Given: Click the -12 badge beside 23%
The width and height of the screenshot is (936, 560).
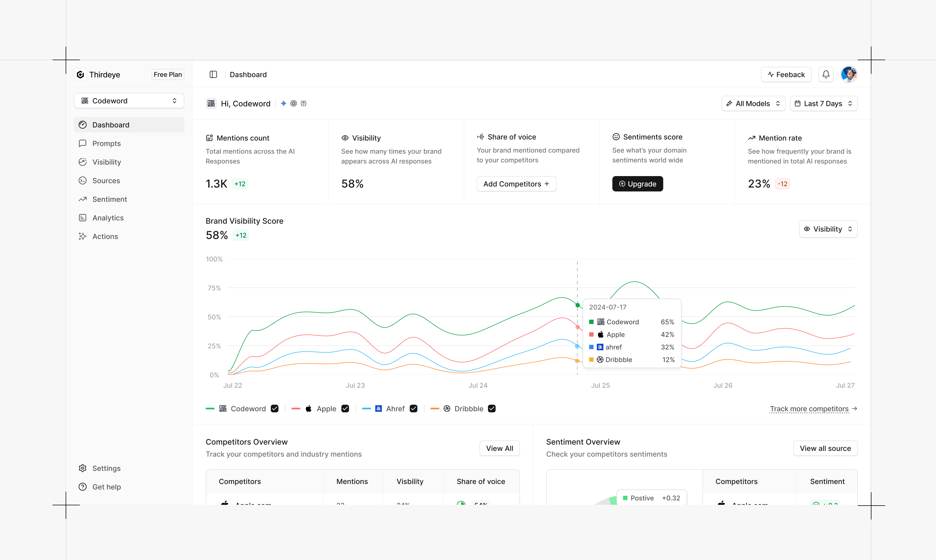Looking at the screenshot, I should pos(782,184).
